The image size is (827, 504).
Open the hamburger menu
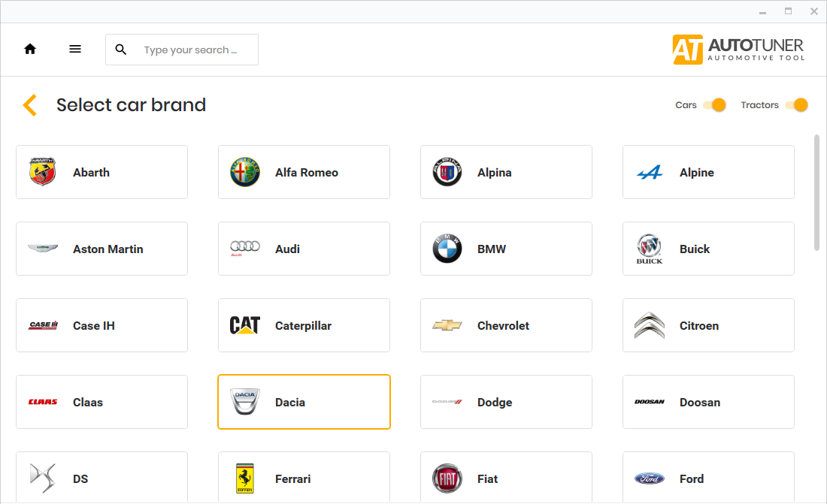point(75,50)
